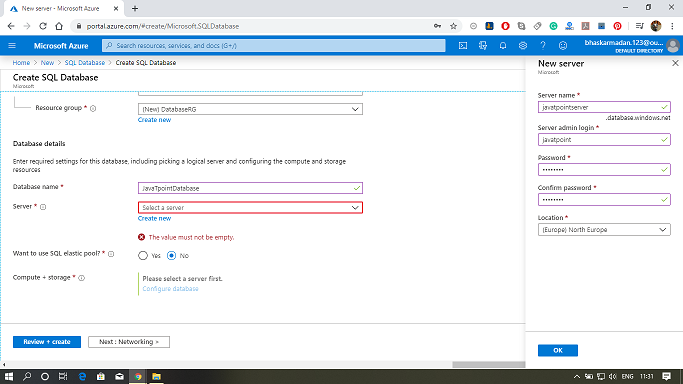Viewport: 683px width, 384px height.
Task: Click info icon next to SQL elastic pool
Action: tap(111, 254)
